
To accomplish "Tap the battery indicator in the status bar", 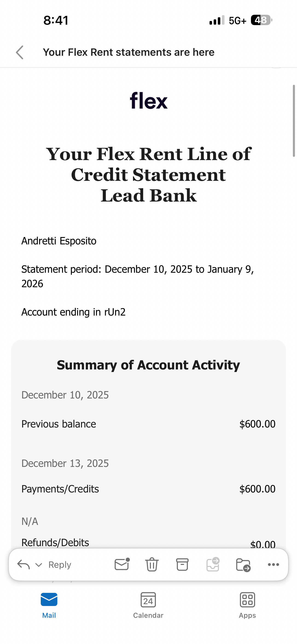I will point(261,20).
